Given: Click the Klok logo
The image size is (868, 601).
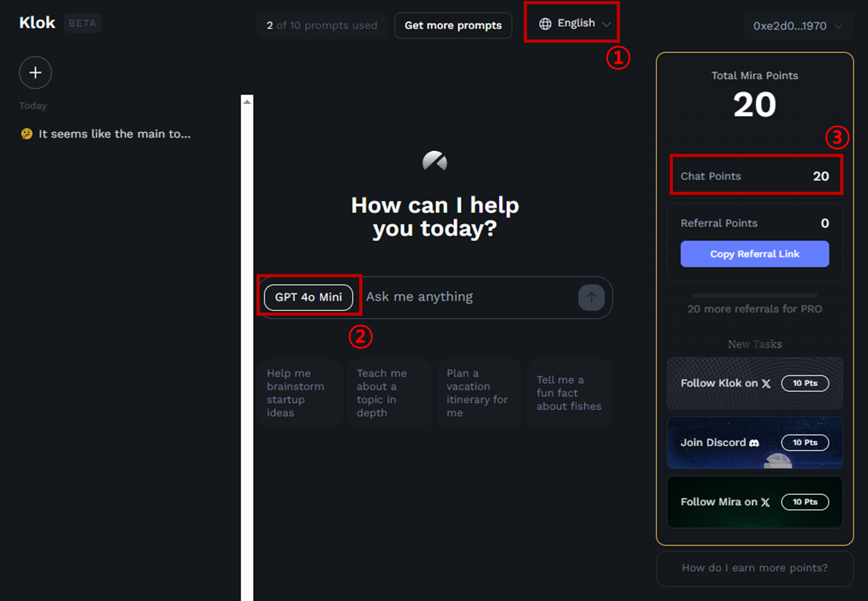Looking at the screenshot, I should point(37,23).
